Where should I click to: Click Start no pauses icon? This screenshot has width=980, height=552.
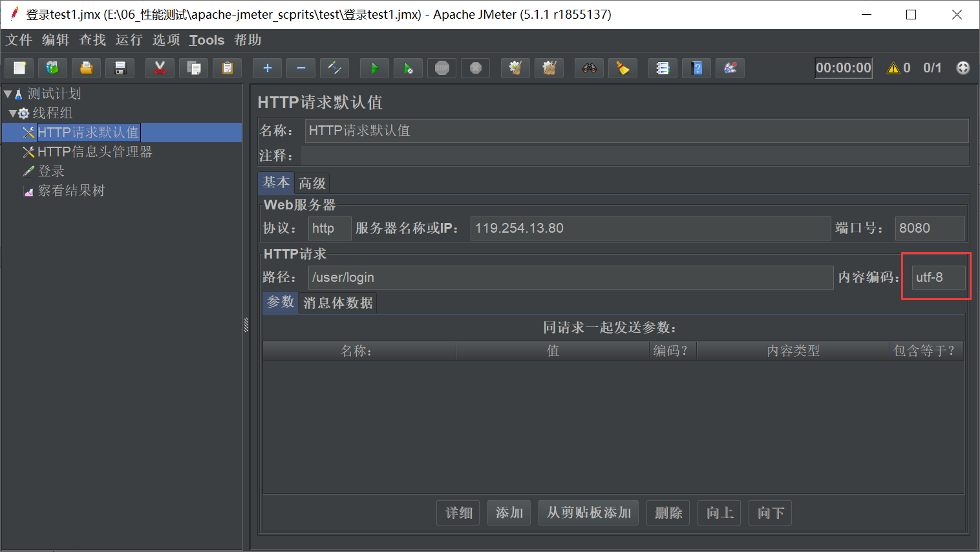[408, 68]
